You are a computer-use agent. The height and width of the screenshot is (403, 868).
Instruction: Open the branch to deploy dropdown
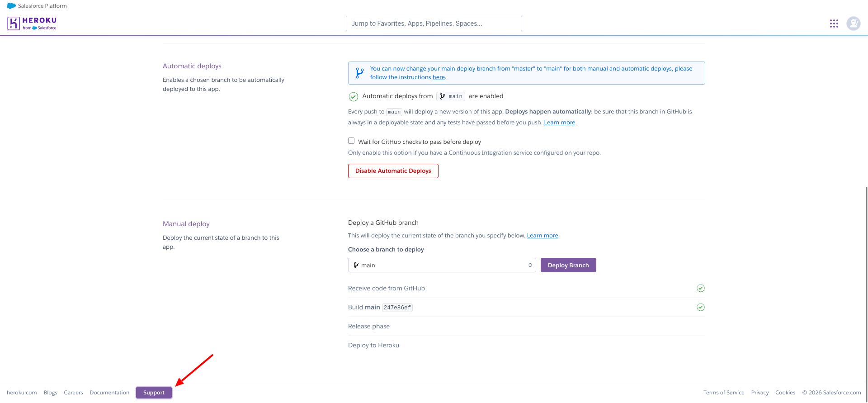[x=442, y=265]
